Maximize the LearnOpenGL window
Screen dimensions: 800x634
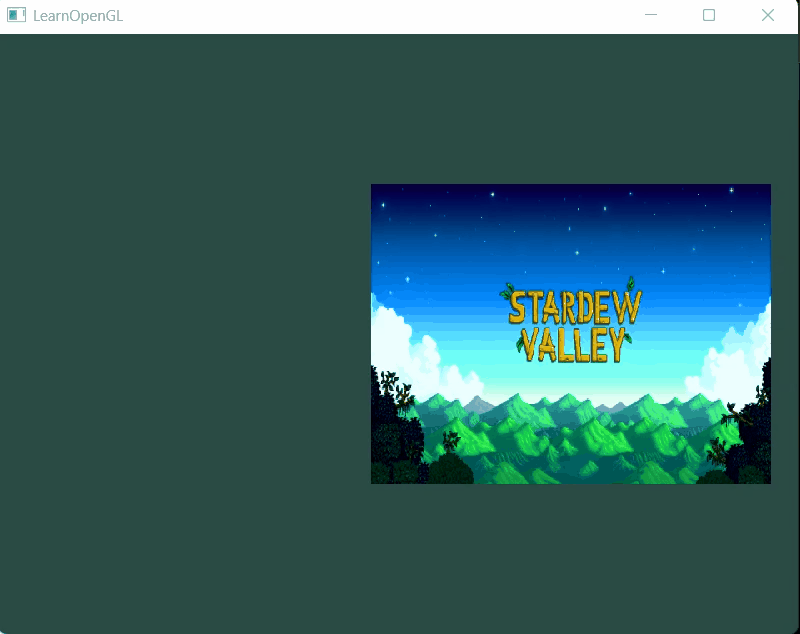(x=710, y=15)
